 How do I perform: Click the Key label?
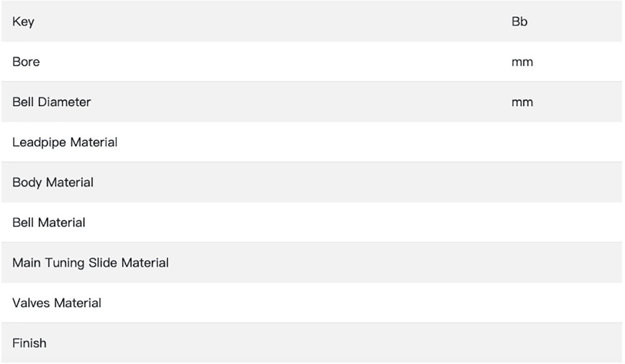[23, 22]
